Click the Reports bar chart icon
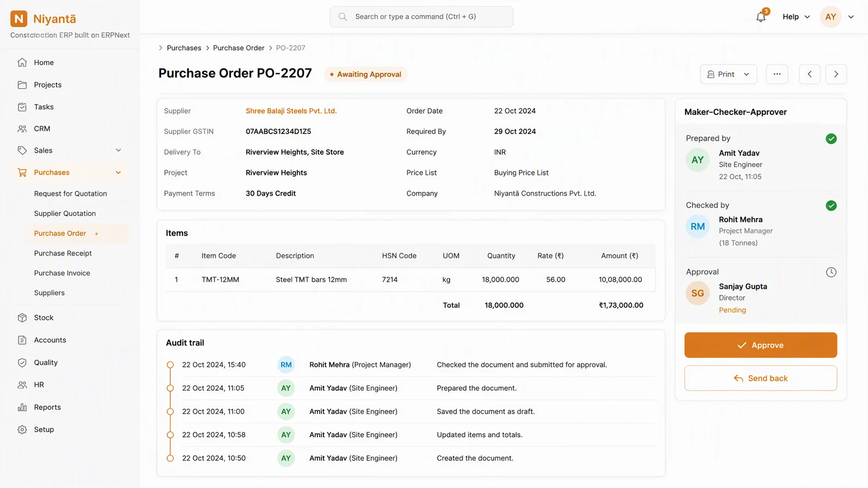The width and height of the screenshot is (868, 488). 22,407
